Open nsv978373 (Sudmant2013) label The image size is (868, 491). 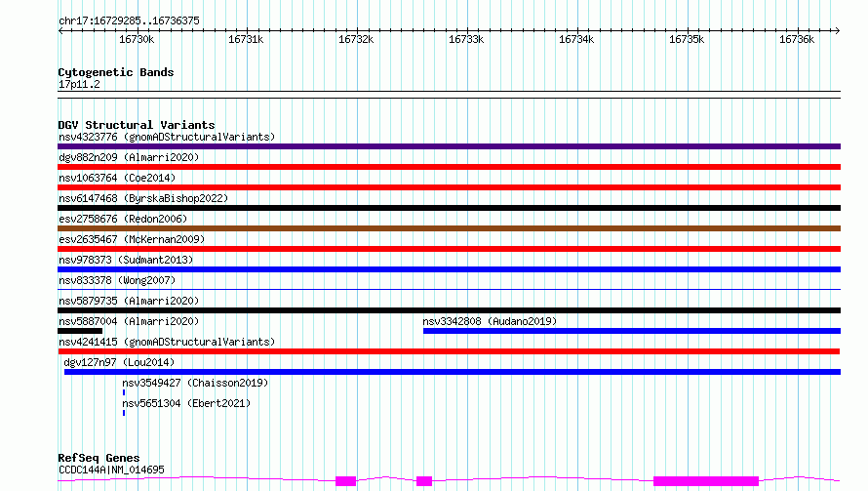click(126, 260)
